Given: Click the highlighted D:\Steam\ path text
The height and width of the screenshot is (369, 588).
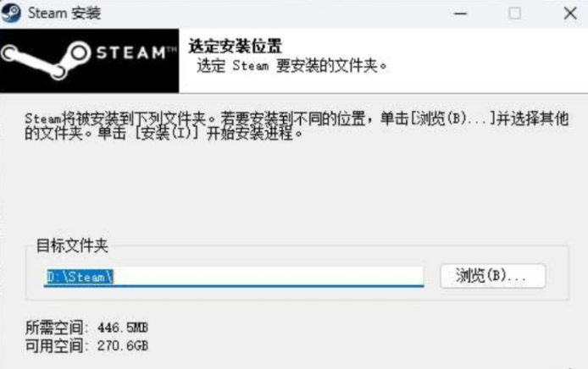Looking at the screenshot, I should [x=80, y=277].
